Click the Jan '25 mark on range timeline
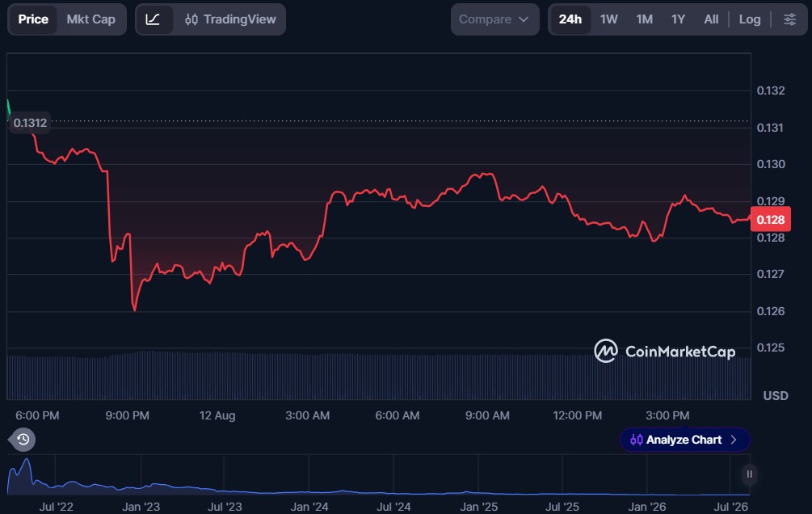812x514 pixels. click(x=478, y=507)
